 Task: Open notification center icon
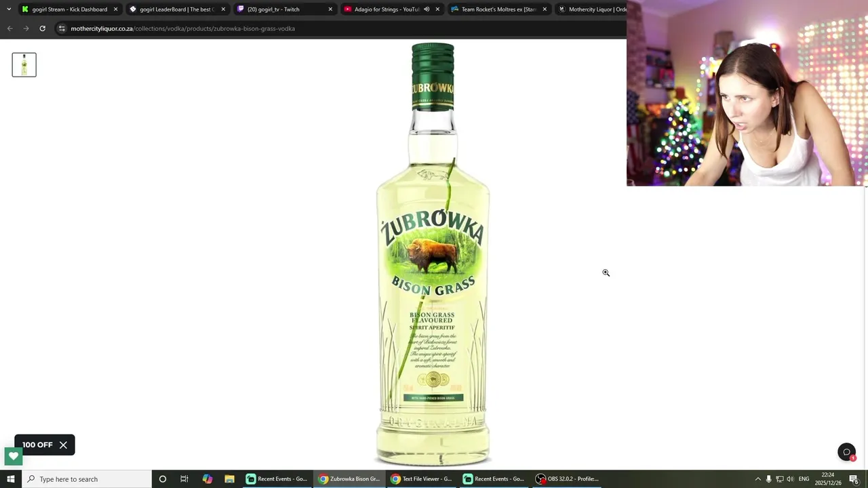[854, 479]
